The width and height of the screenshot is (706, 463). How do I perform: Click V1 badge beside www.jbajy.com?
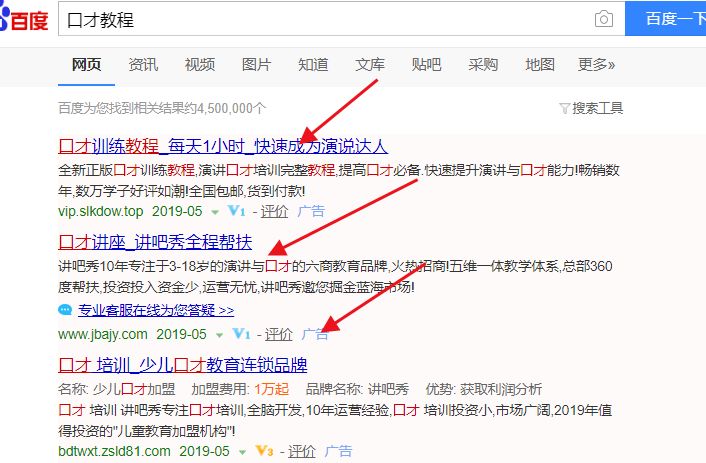pyautogui.click(x=242, y=334)
